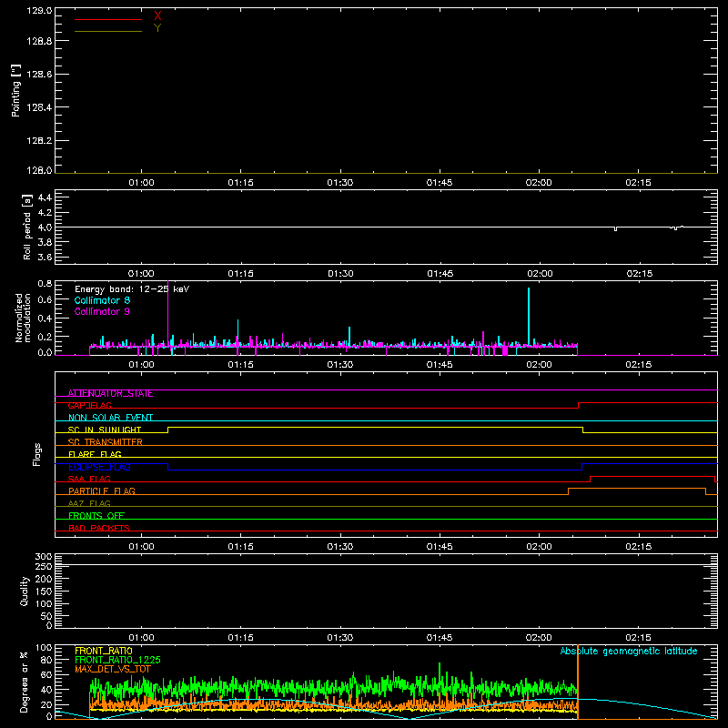Click the 'Energy band: 12-25 keV' annotation
The width and height of the screenshot is (728, 728).
click(132, 288)
